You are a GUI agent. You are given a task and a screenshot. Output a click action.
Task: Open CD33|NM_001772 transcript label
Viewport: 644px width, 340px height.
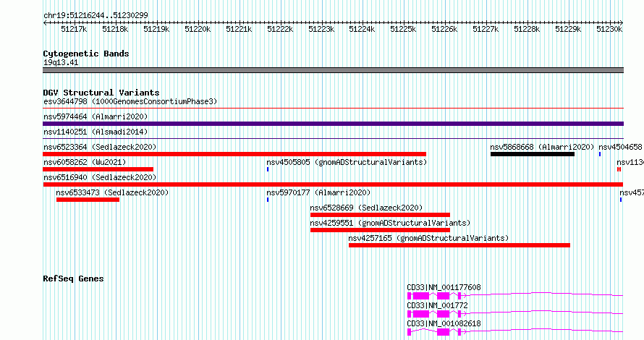pyautogui.click(x=437, y=305)
